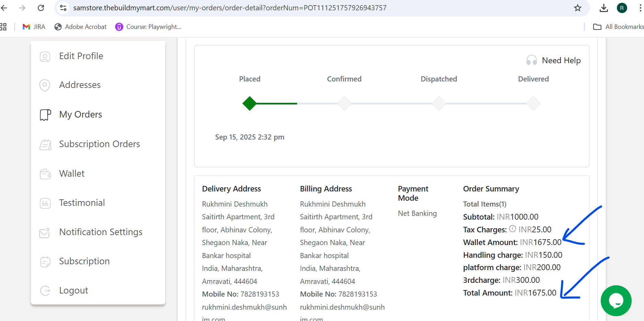Open the green chat bubble widget
This screenshot has width=644, height=321.
click(616, 301)
